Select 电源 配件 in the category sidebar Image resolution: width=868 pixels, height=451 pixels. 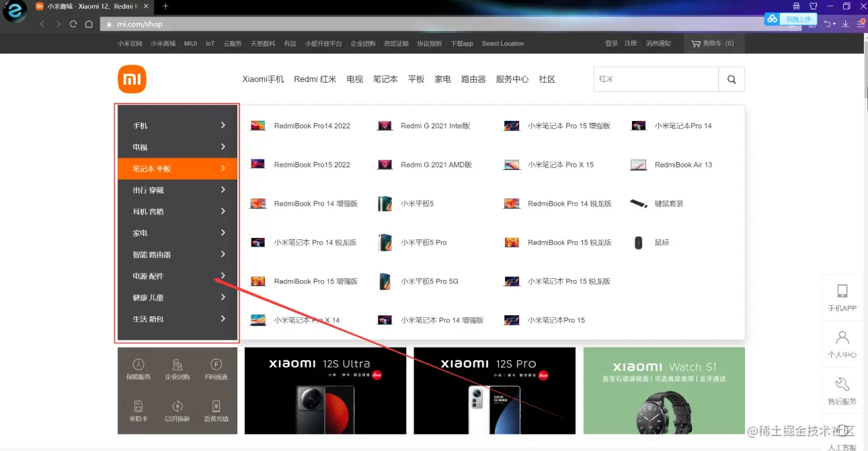tap(177, 276)
